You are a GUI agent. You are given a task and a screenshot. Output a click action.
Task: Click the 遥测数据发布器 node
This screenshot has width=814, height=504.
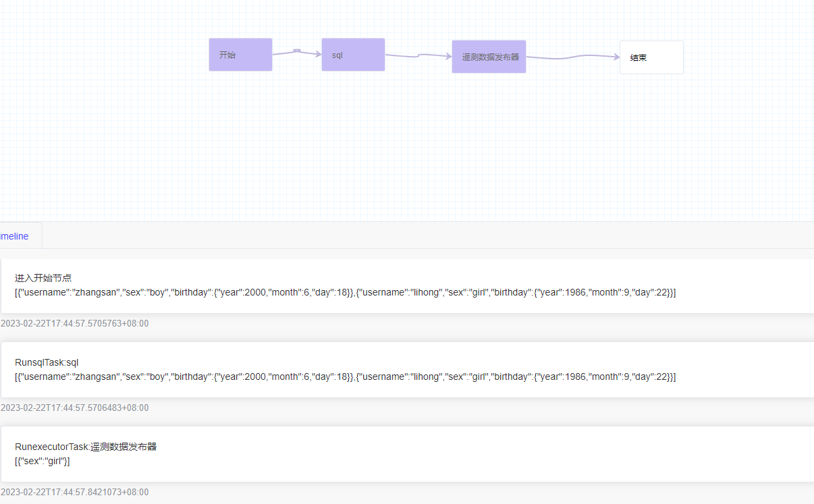pos(489,57)
